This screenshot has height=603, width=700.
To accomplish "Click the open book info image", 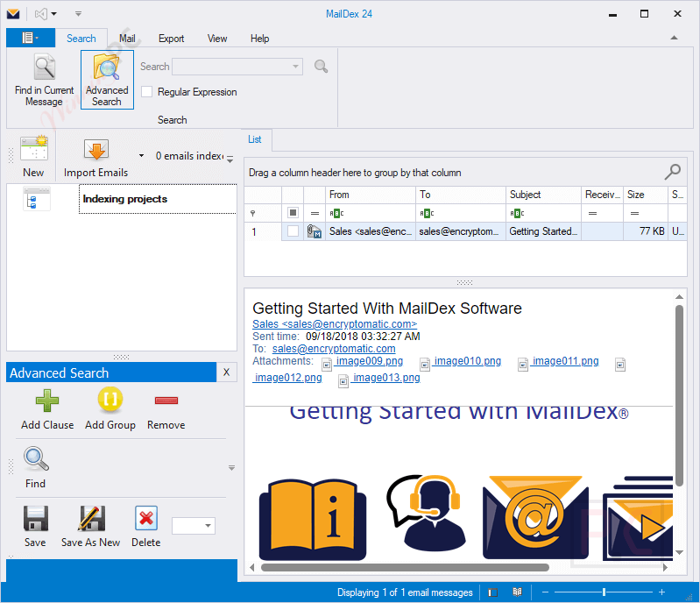I will tap(313, 520).
